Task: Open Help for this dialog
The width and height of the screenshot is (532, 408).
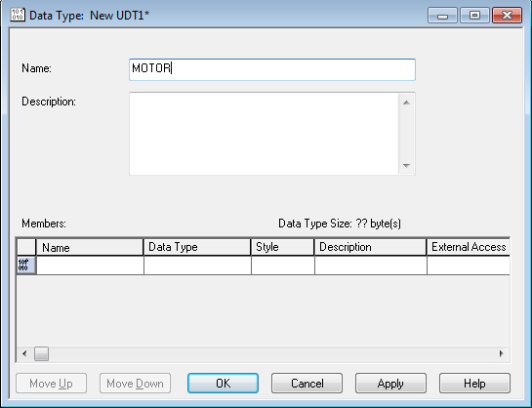Action: [474, 384]
